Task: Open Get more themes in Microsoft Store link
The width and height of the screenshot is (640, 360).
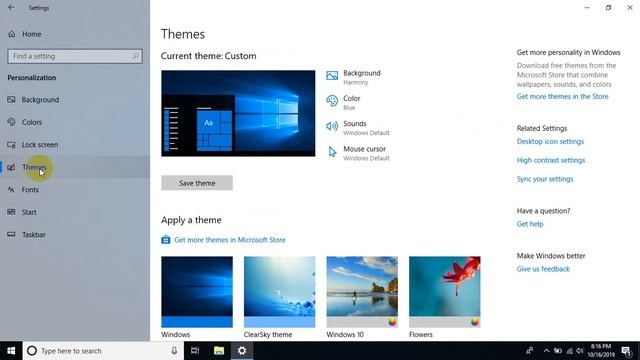Action: tap(230, 240)
